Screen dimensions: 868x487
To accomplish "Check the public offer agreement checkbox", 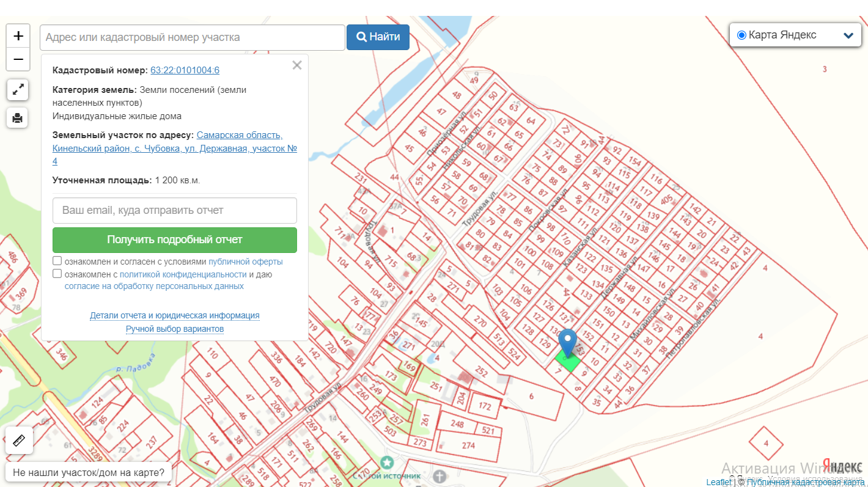I will [57, 262].
